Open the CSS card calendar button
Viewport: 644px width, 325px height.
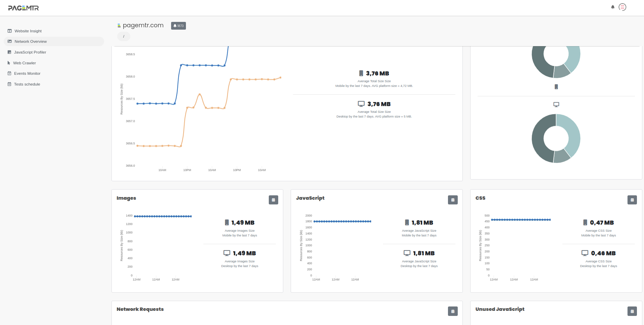(632, 200)
